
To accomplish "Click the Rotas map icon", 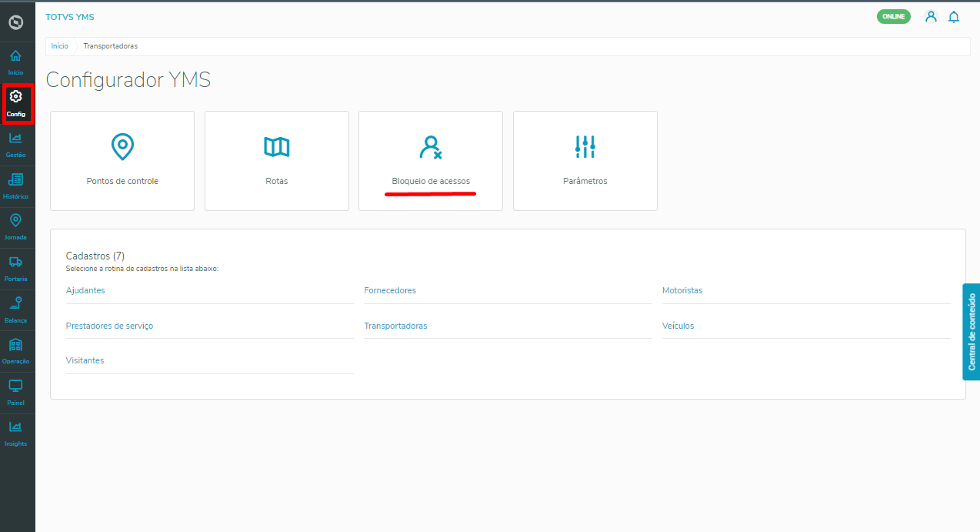I will [277, 146].
